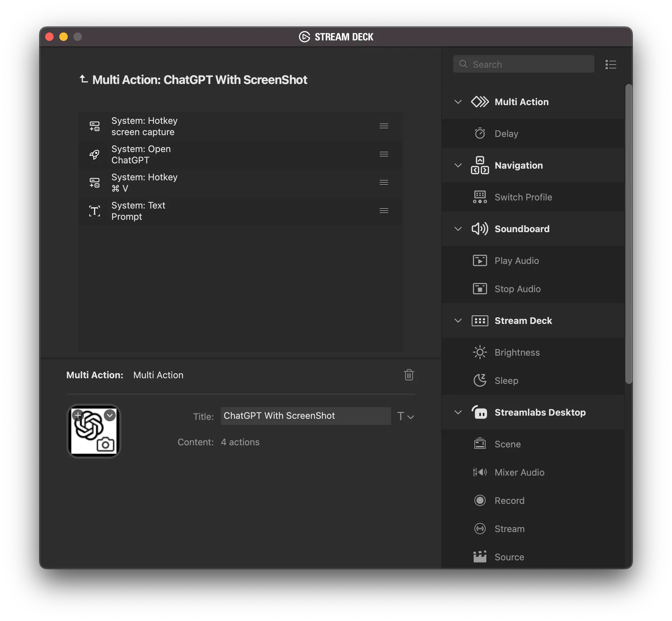Click the actions list scrollbar
Viewport: 672px width, 621px height.
coord(628,234)
